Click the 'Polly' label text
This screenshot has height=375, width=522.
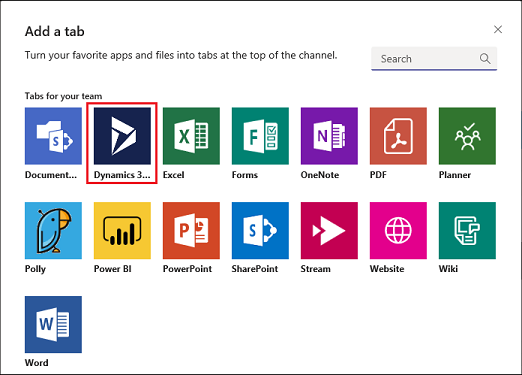point(35,269)
